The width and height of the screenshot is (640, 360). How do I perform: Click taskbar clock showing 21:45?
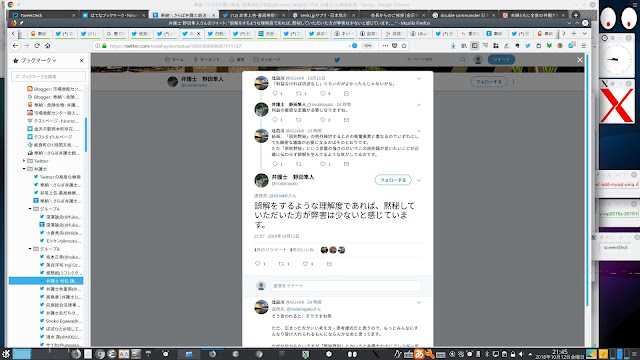coord(560,354)
